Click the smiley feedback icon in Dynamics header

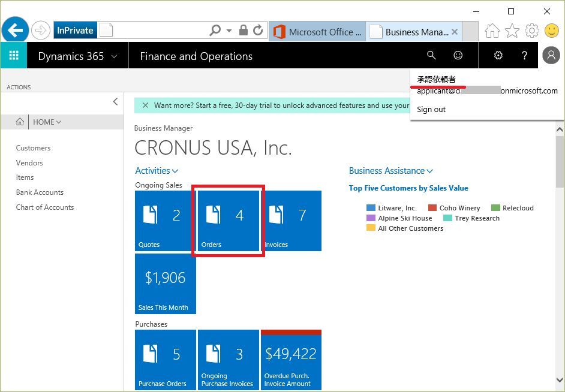[458, 55]
